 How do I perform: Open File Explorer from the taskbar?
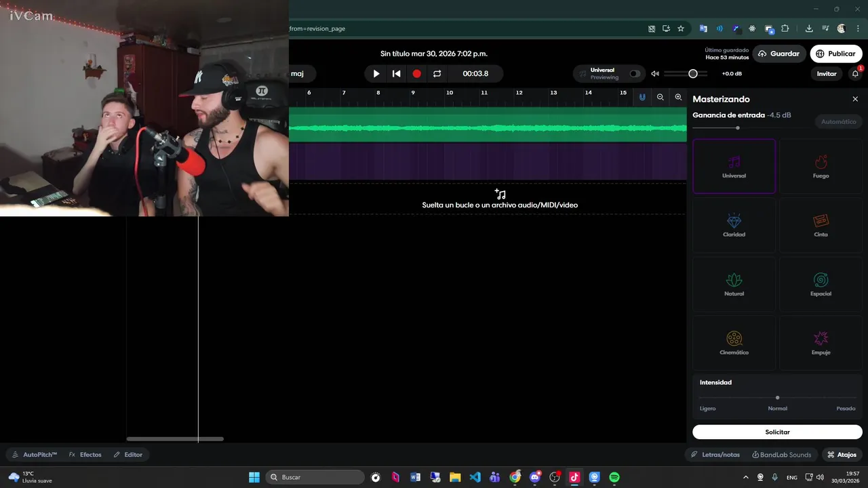coord(455,477)
